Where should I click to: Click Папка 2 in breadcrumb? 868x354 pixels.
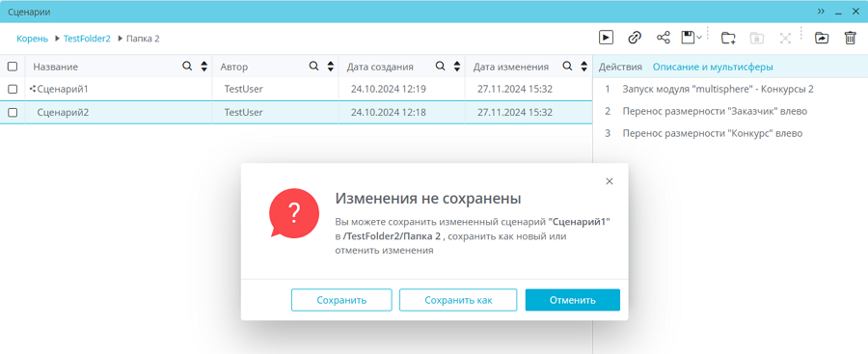point(143,39)
